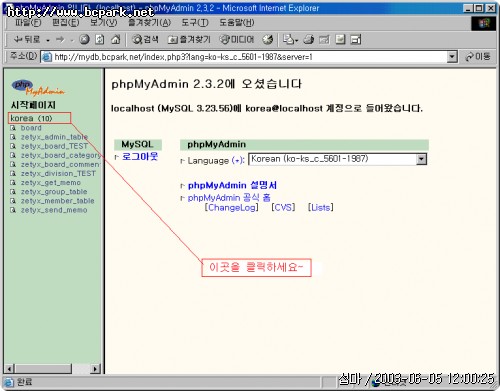
Task: Click the phpMyAdmin logo in sidebar
Action: (38, 87)
